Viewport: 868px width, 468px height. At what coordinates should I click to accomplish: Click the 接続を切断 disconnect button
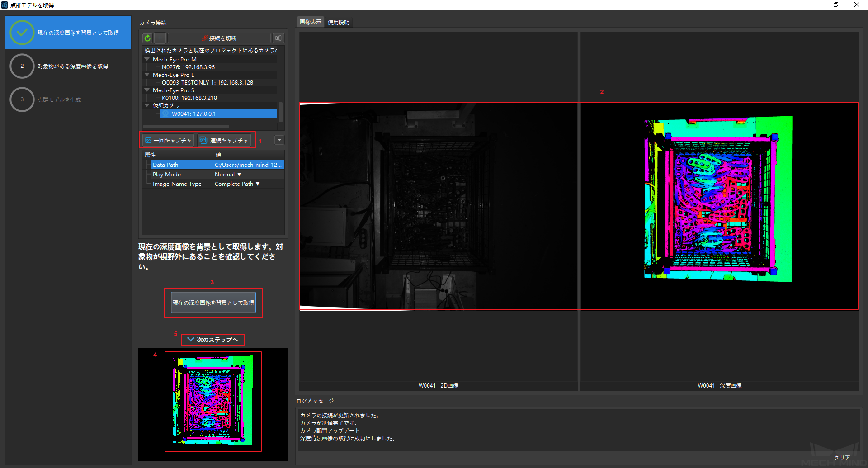(219, 38)
